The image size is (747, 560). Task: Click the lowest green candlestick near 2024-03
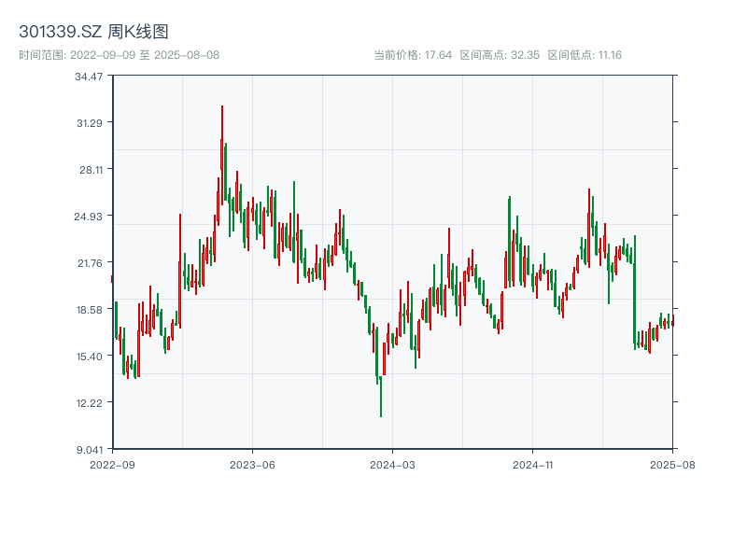(x=381, y=396)
